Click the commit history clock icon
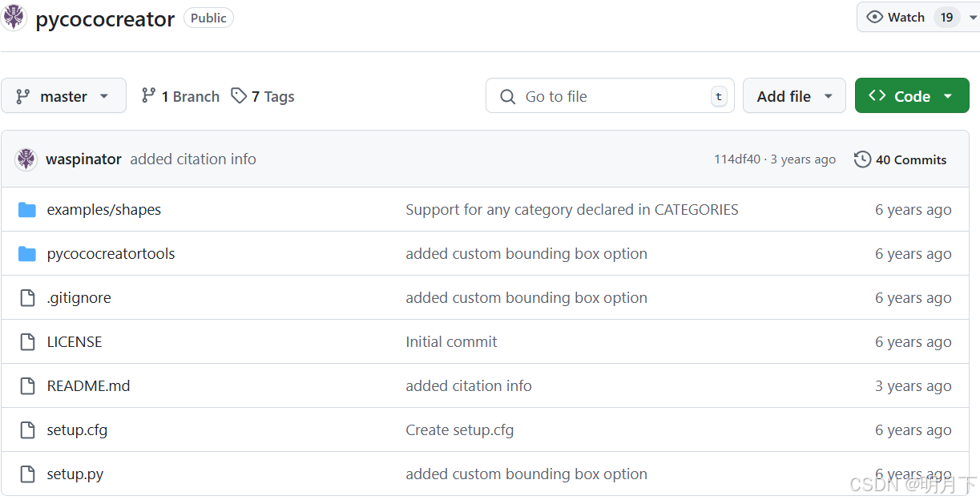The width and height of the screenshot is (980, 500). point(862,159)
